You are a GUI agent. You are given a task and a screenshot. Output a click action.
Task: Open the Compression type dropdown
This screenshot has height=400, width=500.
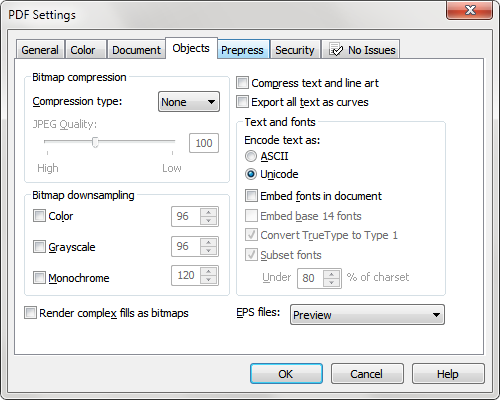pyautogui.click(x=189, y=102)
